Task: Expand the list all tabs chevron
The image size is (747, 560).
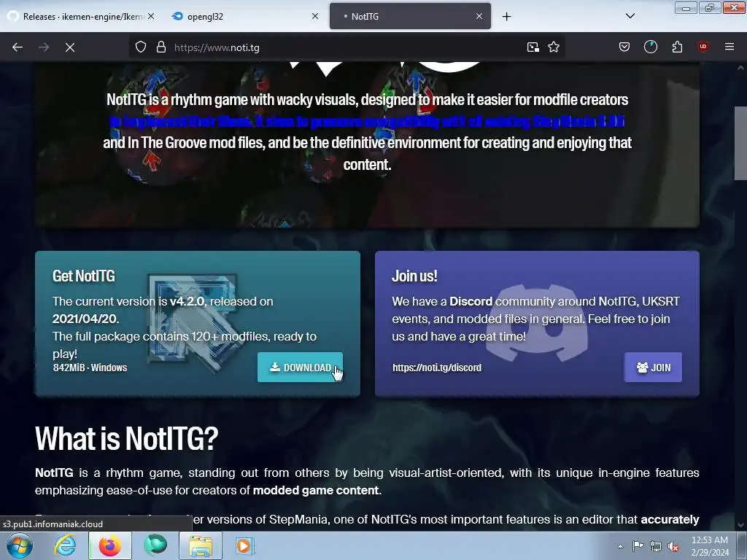Action: (630, 16)
